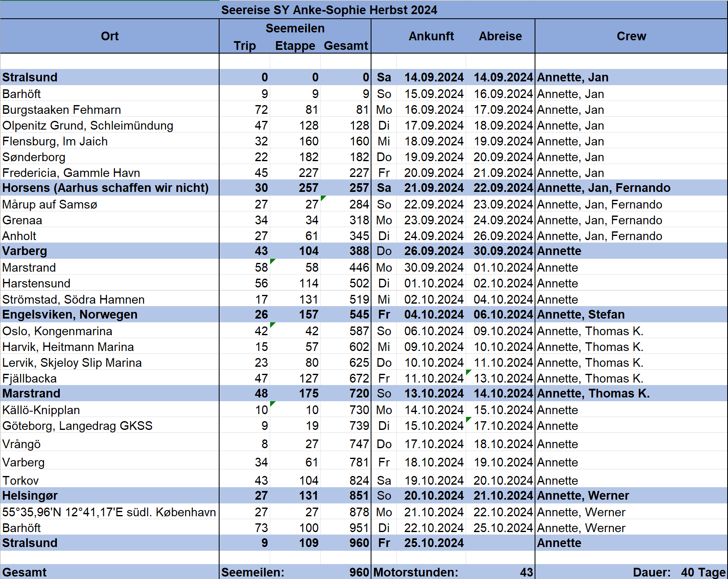The image size is (728, 579).
Task: Select the "Crew" column header
Action: click(x=631, y=36)
